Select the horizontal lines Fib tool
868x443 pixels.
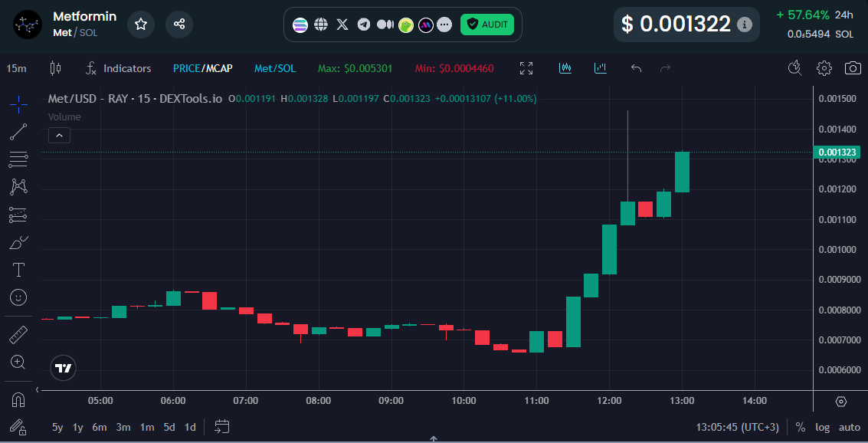tap(18, 159)
